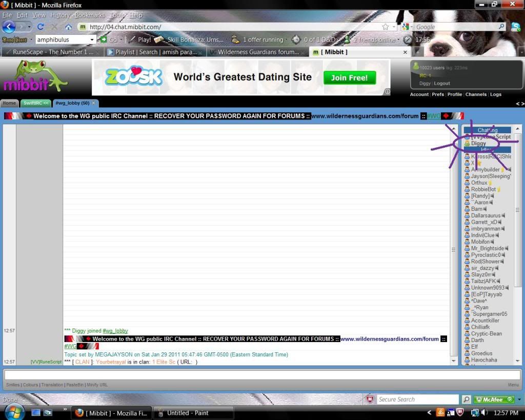Select user Cryptic-Bean in the user list

pos(487,333)
